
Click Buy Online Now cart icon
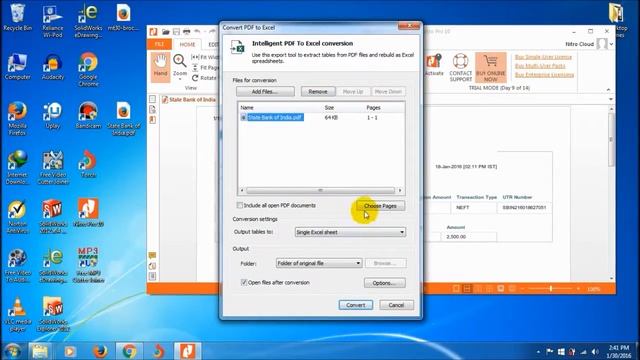click(491, 67)
